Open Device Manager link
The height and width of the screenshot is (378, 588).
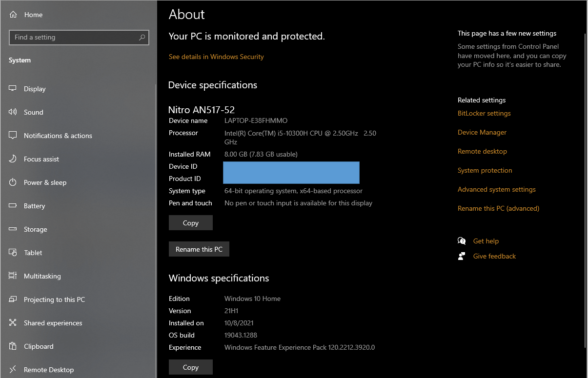tap(482, 132)
